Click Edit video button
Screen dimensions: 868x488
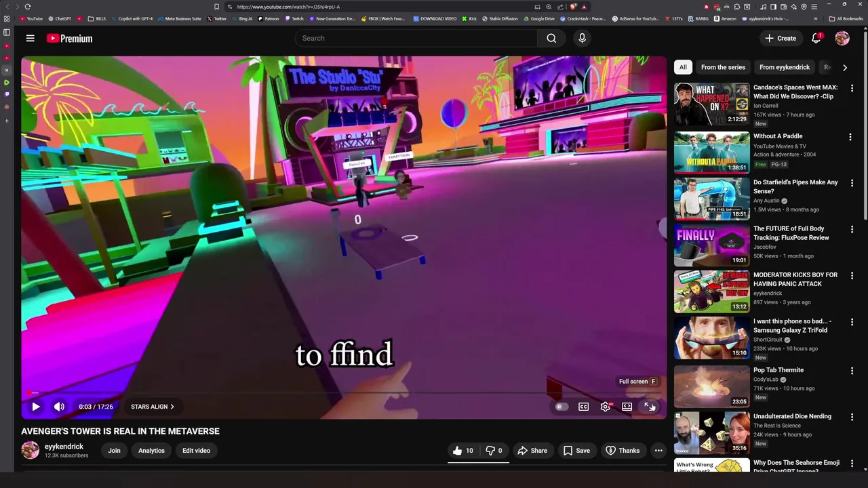[196, 451]
